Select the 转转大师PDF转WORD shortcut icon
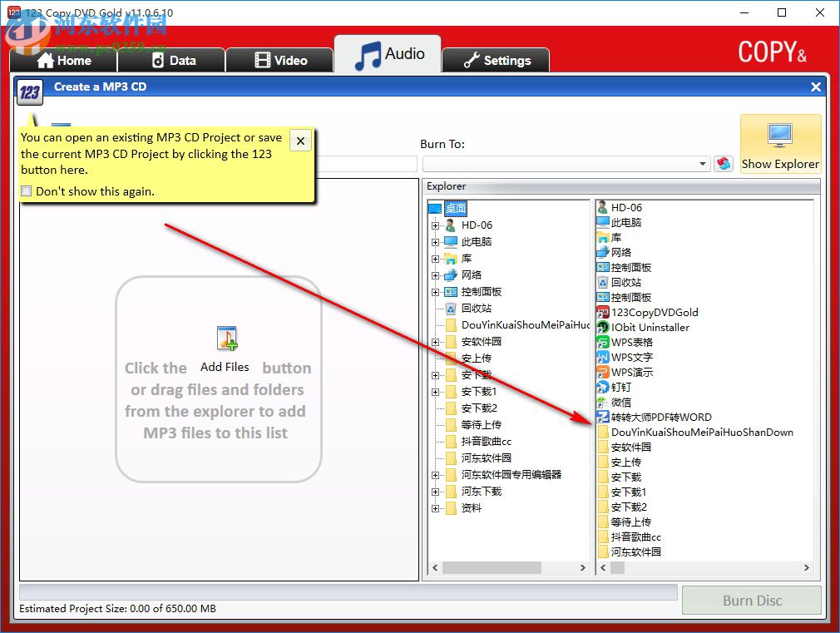 [603, 417]
